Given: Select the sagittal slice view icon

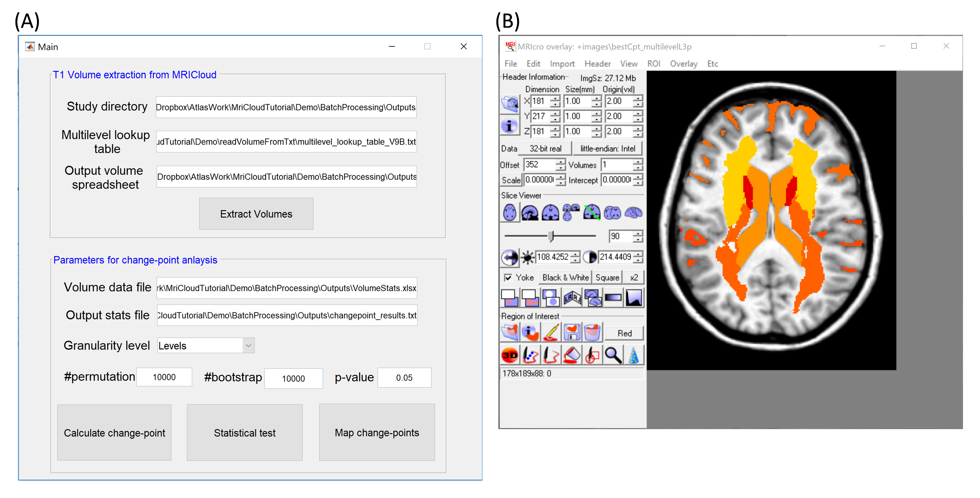Looking at the screenshot, I should [x=530, y=213].
